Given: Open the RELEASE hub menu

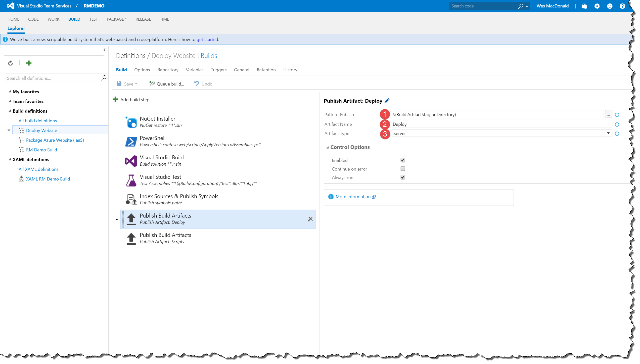Looking at the screenshot, I should pos(143,19).
